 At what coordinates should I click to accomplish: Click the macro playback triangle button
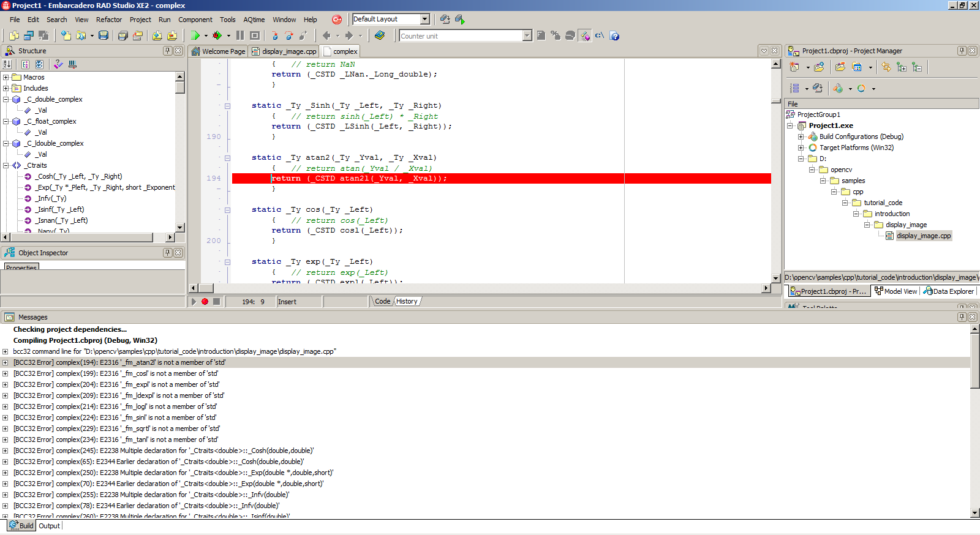[194, 302]
